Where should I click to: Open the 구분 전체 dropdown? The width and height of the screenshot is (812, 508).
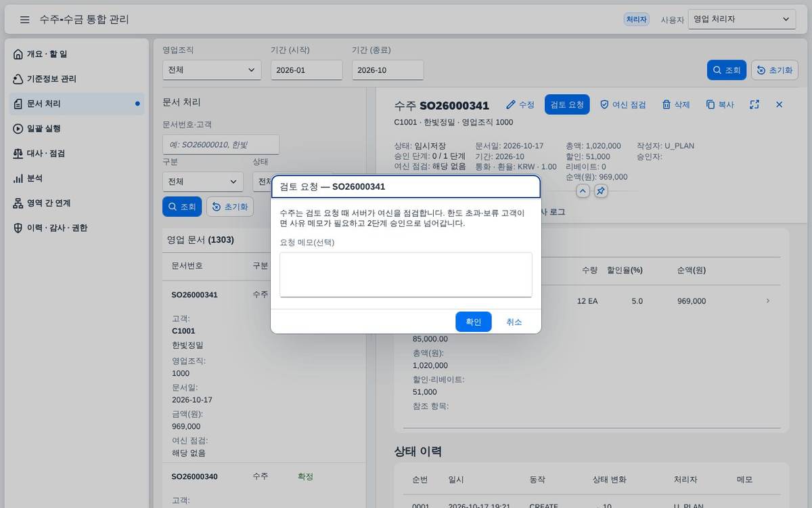(203, 182)
